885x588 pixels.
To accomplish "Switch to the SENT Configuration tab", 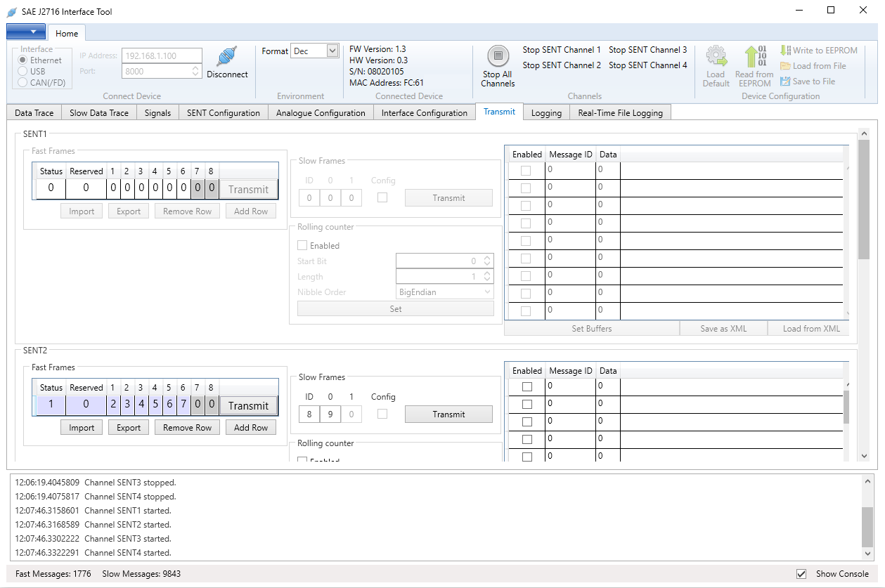I will coord(224,112).
